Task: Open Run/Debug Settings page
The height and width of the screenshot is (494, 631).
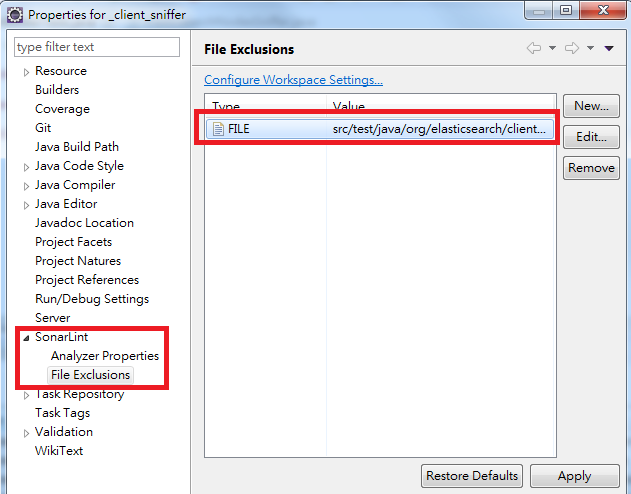Action: 92,298
